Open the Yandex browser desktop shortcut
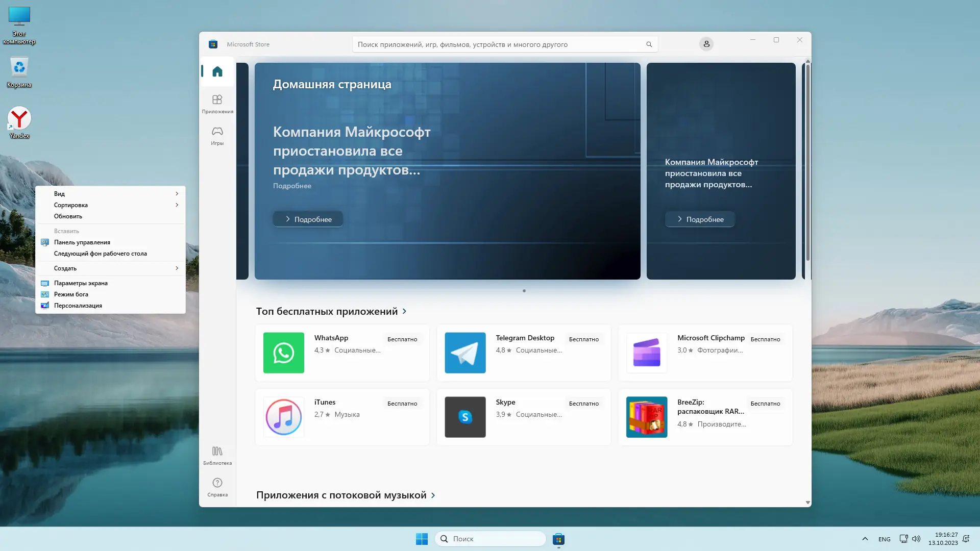The width and height of the screenshot is (980, 551). [x=19, y=119]
